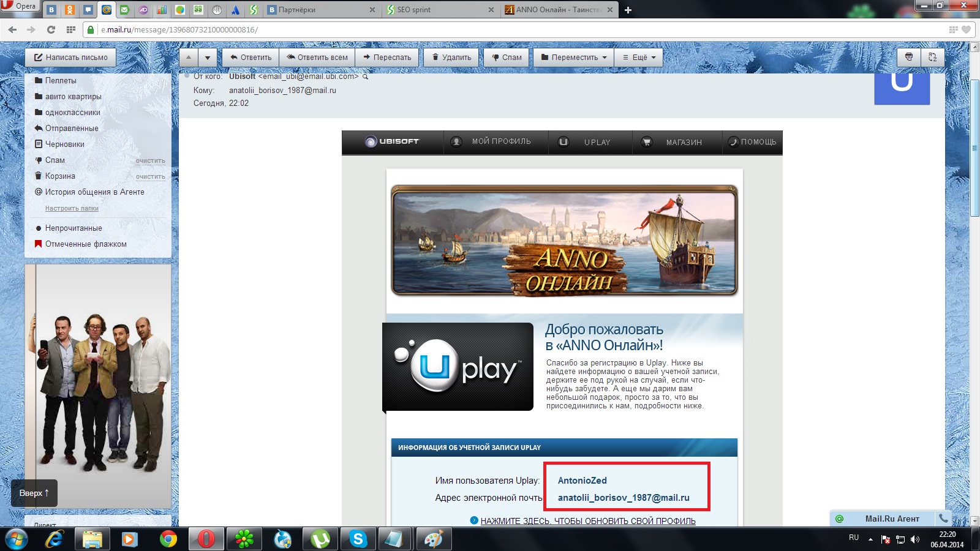
Task: Click Написать письмо compose button
Action: [x=71, y=58]
